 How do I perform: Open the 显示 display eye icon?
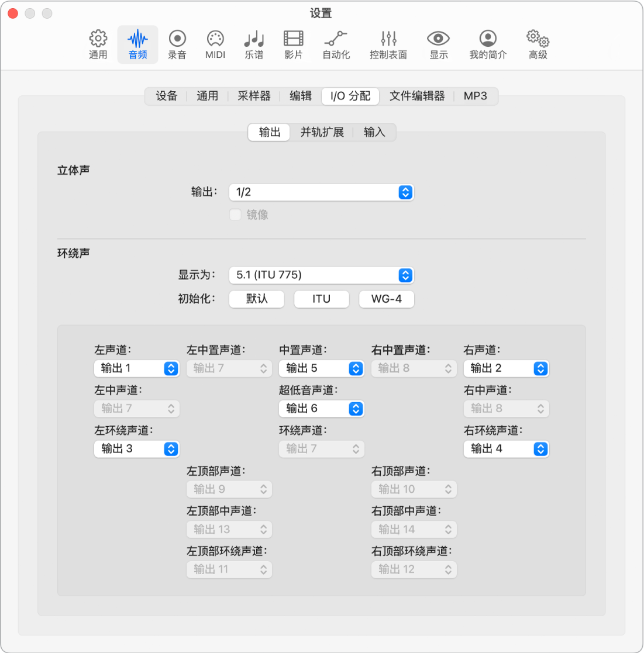point(438,44)
